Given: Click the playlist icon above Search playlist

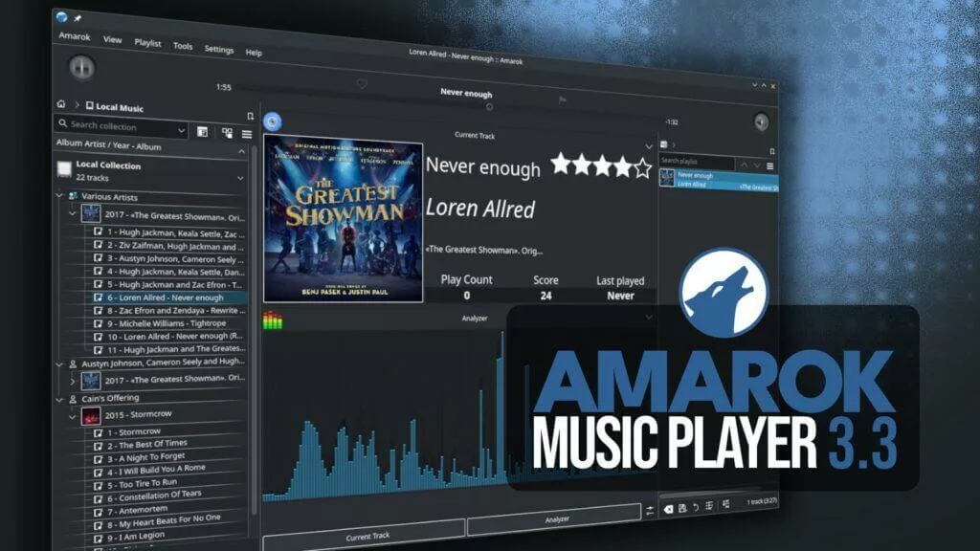Looking at the screenshot, I should (664, 144).
